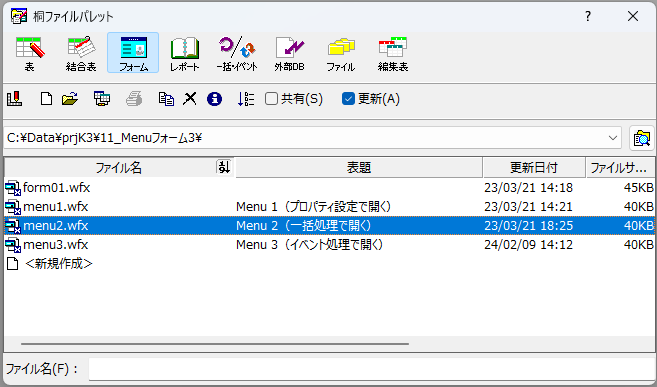Click the copy file toolbar icon
Screen dimensions: 657x387
(166, 99)
